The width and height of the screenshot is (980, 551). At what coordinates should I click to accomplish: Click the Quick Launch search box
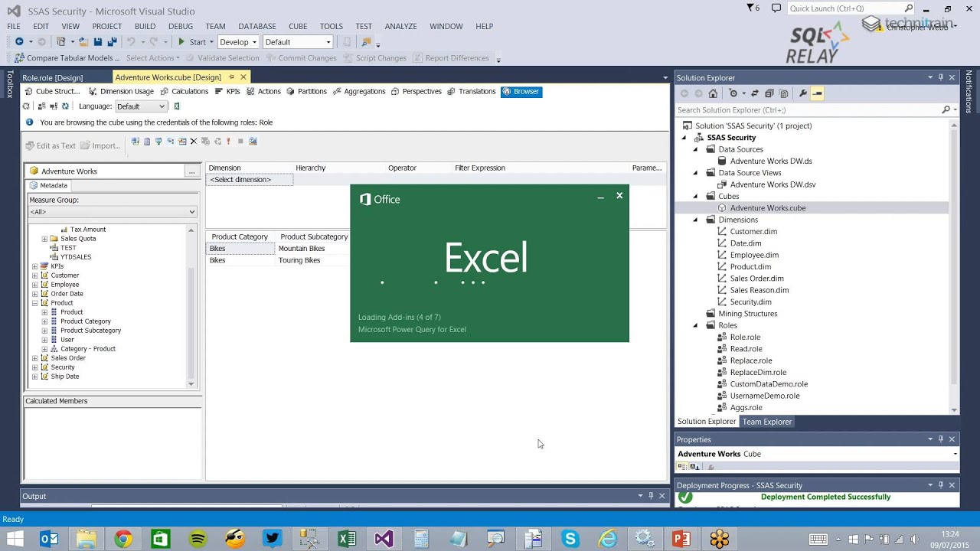(846, 8)
